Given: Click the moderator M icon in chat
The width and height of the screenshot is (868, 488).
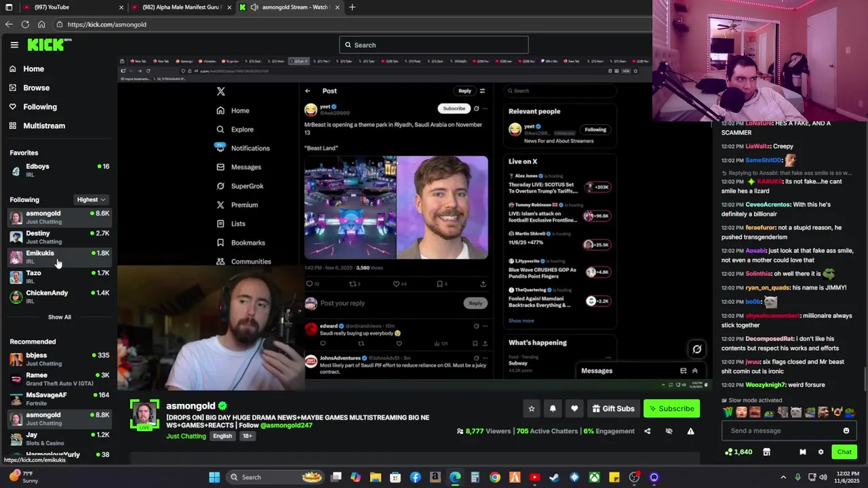Looking at the screenshot, I should [802, 452].
